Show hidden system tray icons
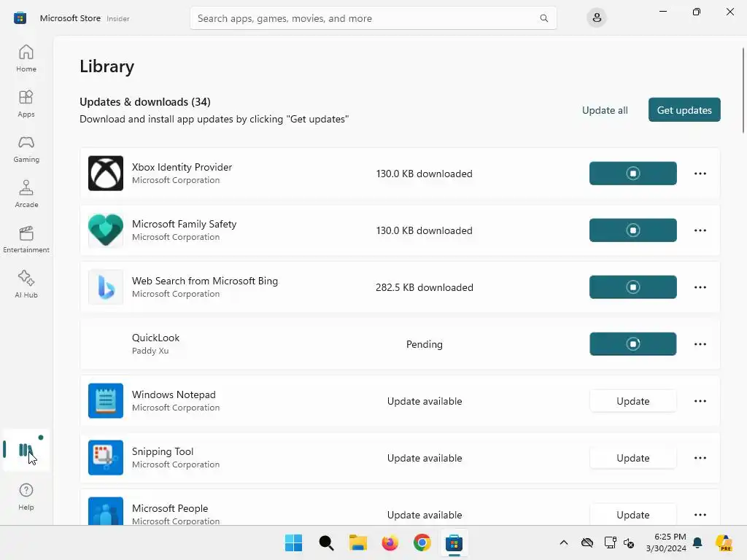 564,542
